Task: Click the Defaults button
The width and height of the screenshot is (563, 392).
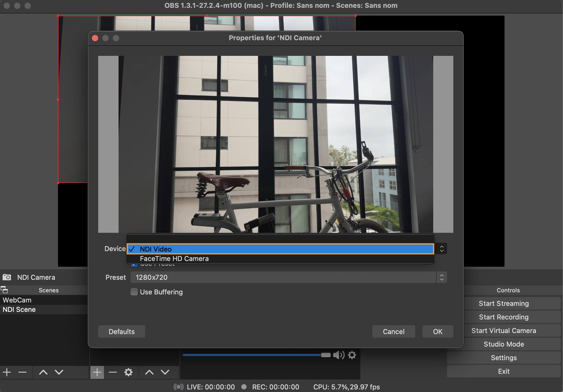Action: (121, 331)
